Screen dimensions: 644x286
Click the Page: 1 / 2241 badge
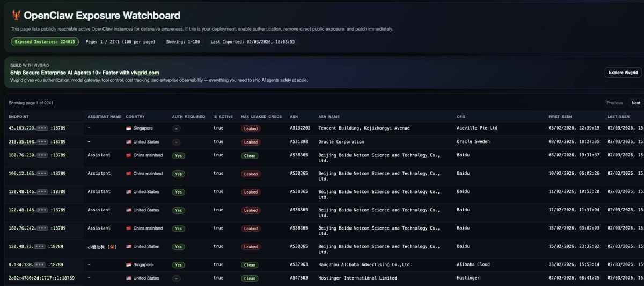point(121,41)
